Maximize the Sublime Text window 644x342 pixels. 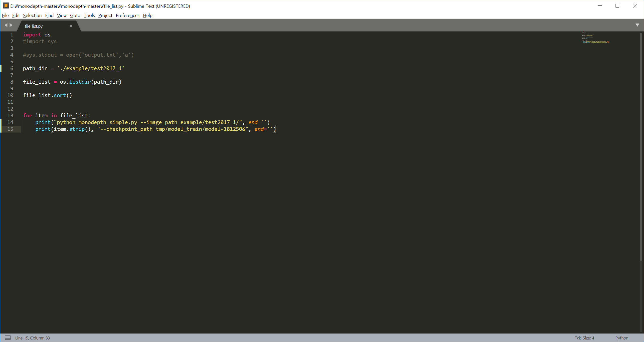[x=617, y=6]
